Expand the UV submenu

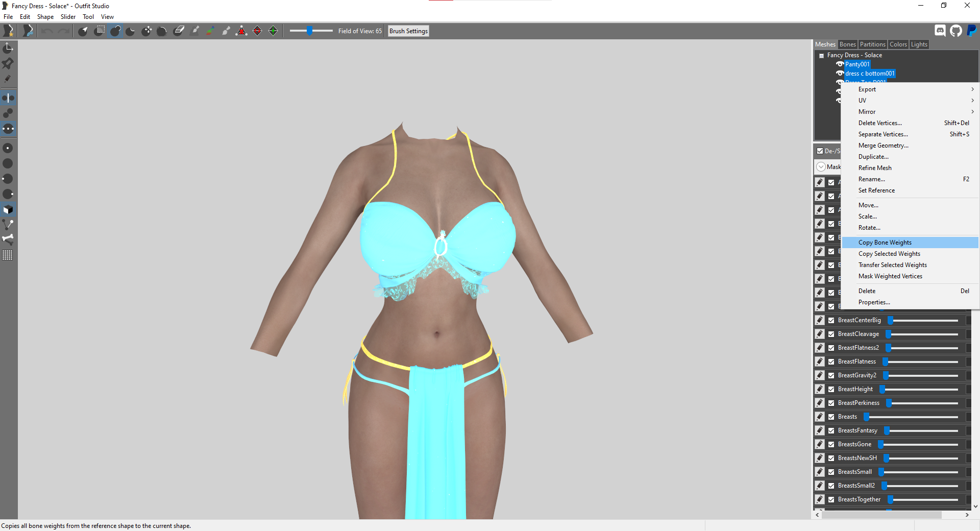pos(910,101)
